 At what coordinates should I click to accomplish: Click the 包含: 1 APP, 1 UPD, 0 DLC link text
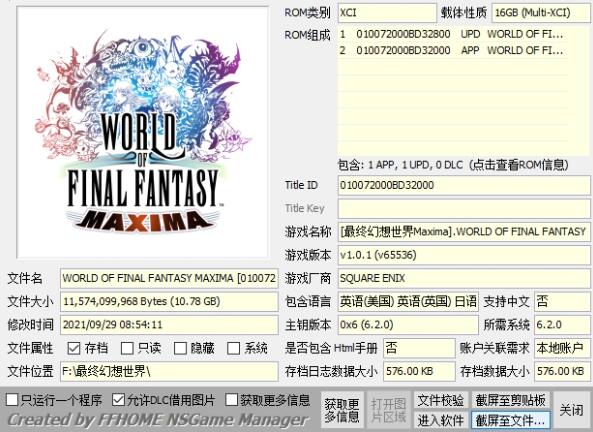tap(453, 165)
